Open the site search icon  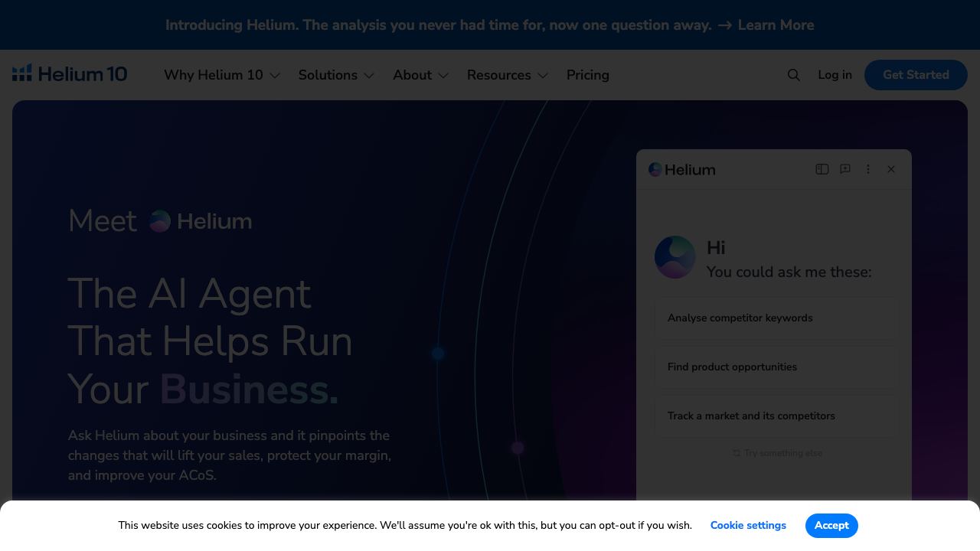[794, 75]
